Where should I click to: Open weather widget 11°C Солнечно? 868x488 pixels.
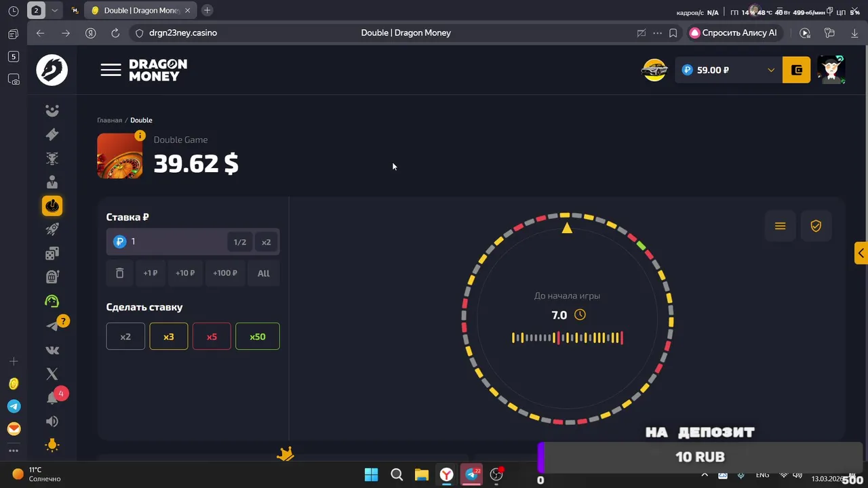(37, 474)
